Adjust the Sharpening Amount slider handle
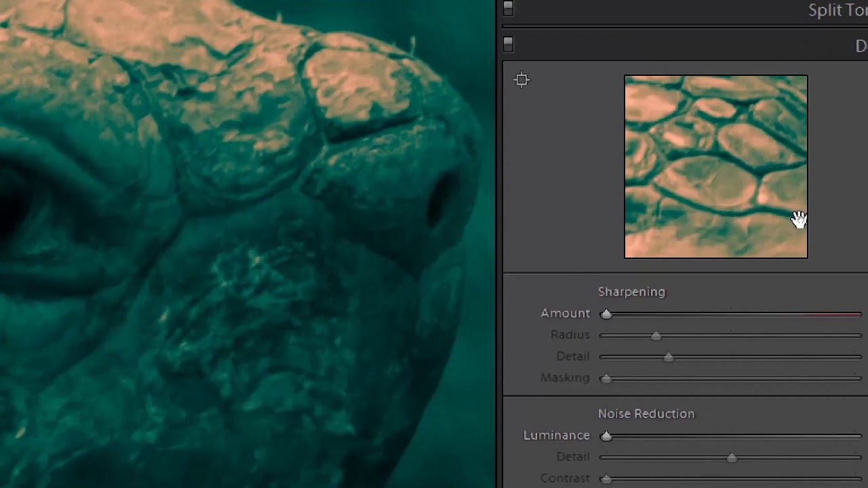The height and width of the screenshot is (488, 868). click(606, 314)
